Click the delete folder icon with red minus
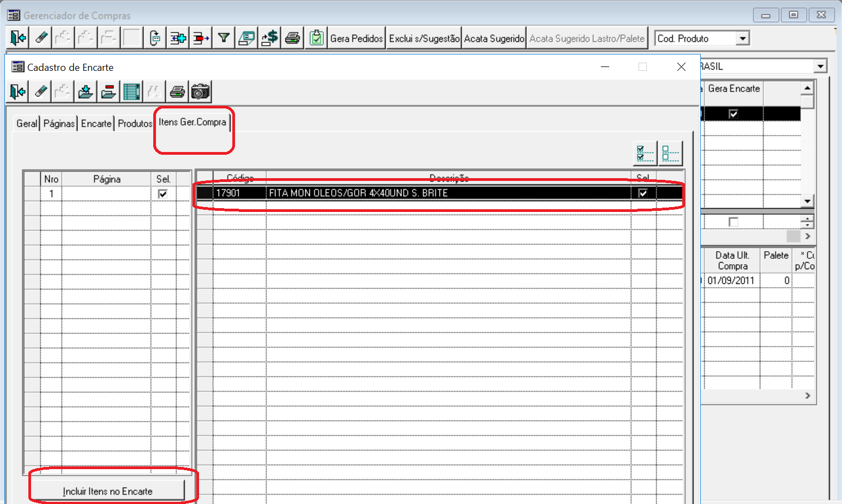 point(109,92)
